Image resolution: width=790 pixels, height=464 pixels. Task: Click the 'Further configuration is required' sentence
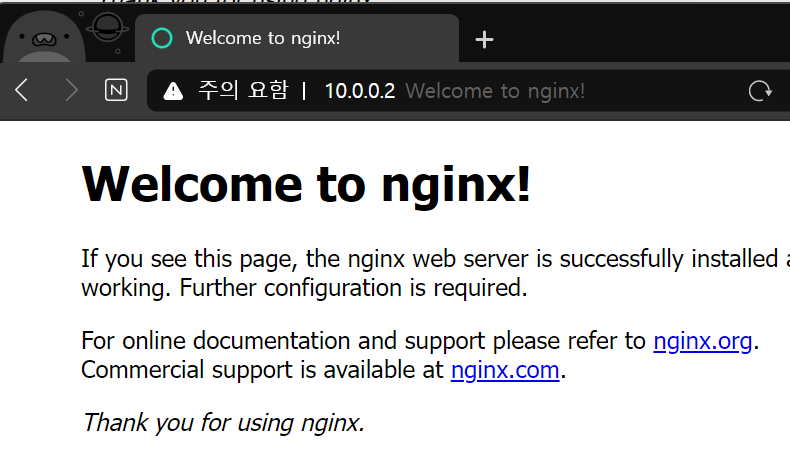[353, 288]
